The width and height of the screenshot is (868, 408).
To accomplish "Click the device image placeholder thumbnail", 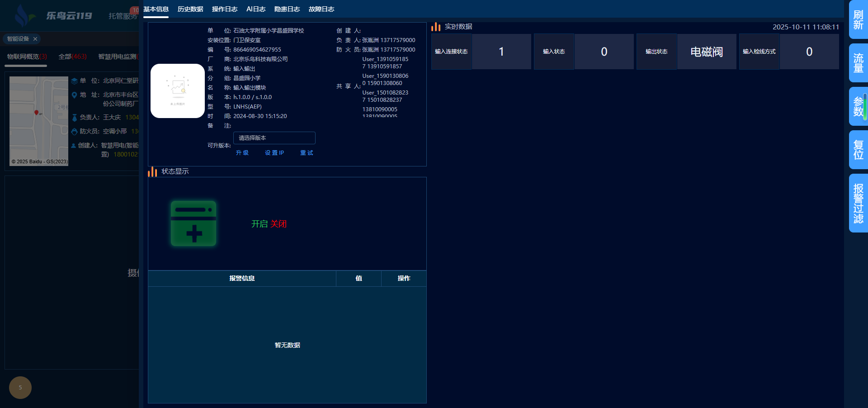I will 177,91.
